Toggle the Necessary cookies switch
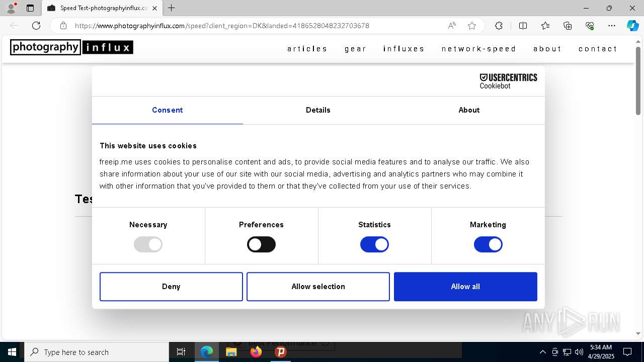The image size is (644, 362). point(148,244)
